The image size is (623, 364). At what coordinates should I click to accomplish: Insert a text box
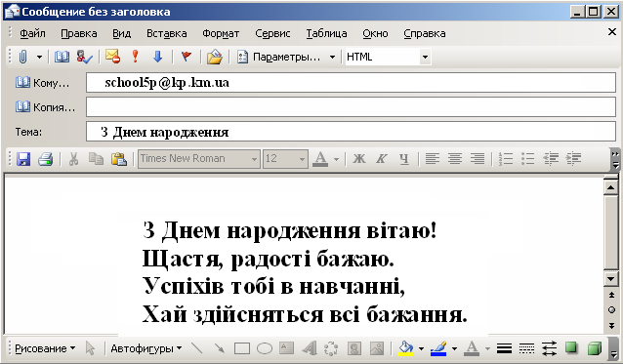tap(286, 348)
